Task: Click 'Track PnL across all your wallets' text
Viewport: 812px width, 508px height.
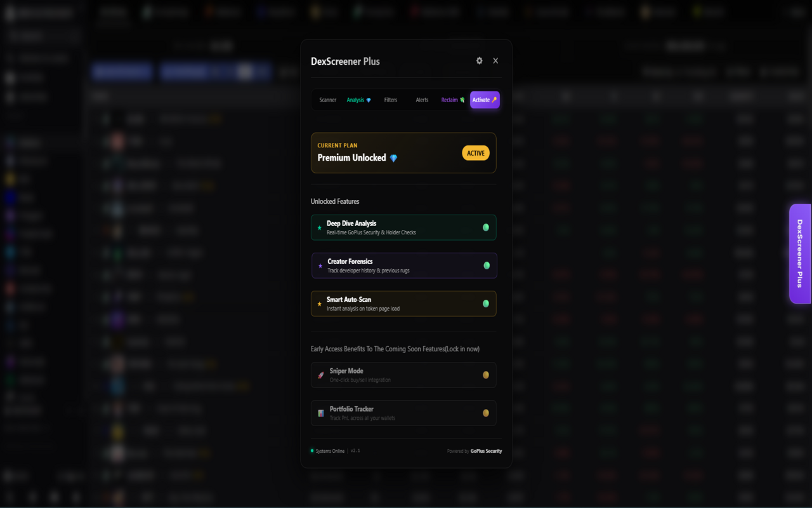Action: (362, 418)
